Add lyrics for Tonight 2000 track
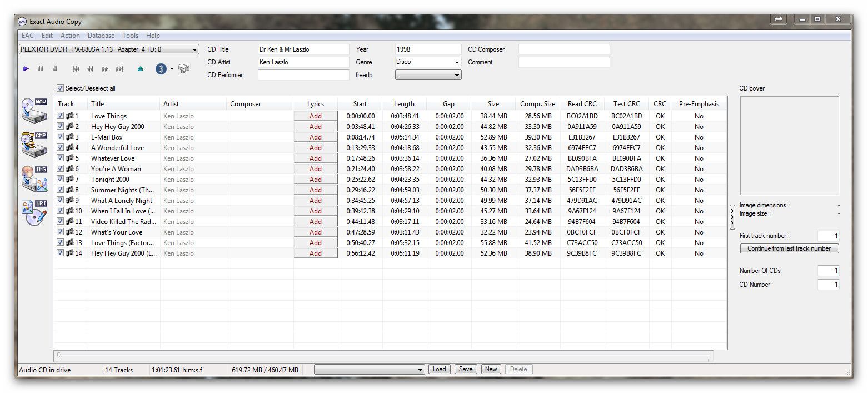The width and height of the screenshot is (868, 393). tap(316, 180)
